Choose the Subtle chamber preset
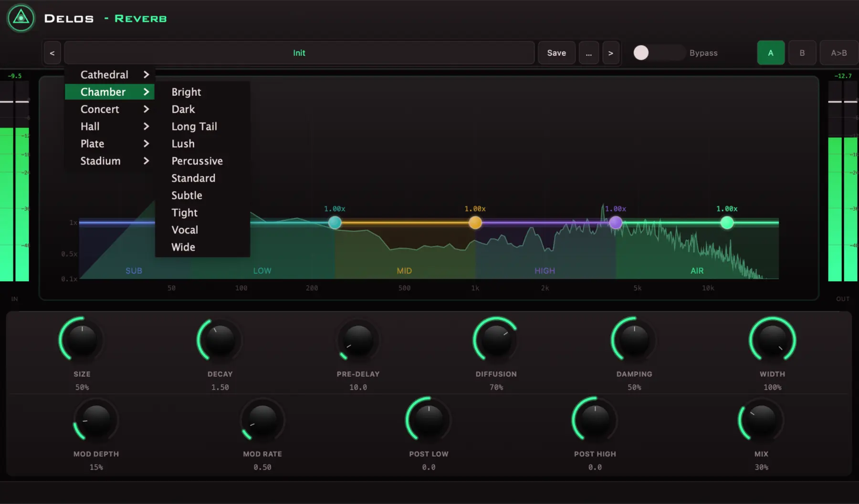Viewport: 859px width, 504px height. coord(203,195)
